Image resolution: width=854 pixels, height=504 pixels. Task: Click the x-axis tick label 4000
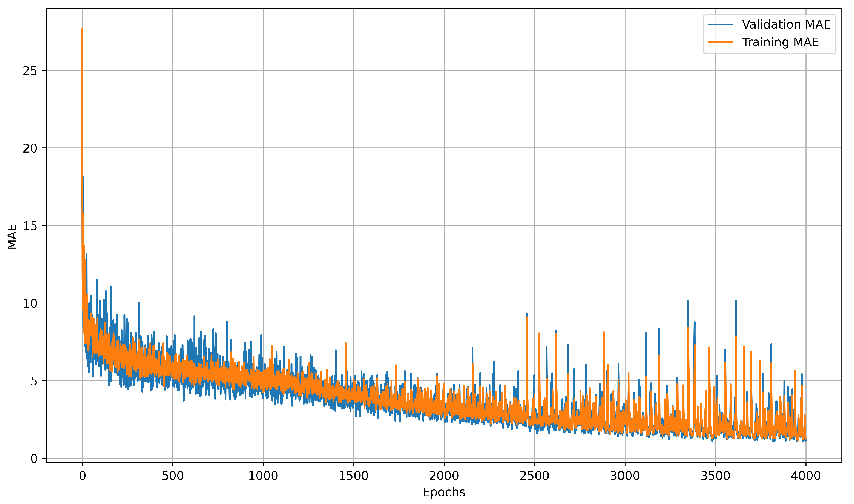coord(805,476)
